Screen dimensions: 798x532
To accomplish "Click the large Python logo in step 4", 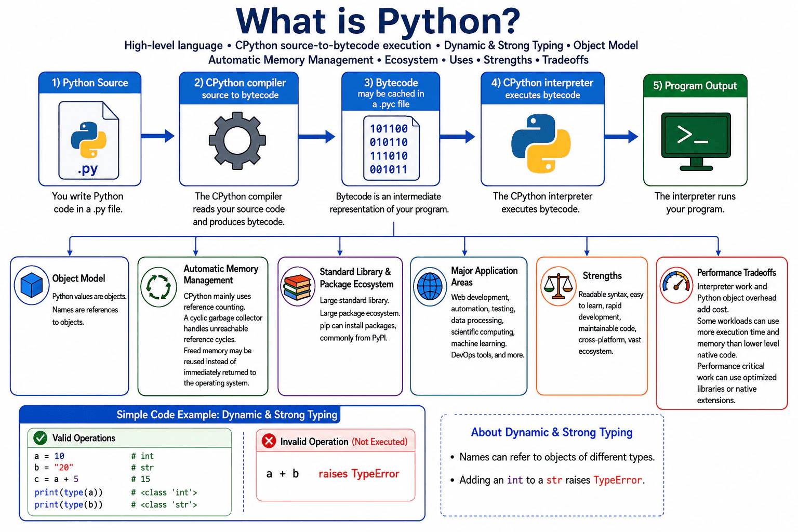I will click(541, 143).
